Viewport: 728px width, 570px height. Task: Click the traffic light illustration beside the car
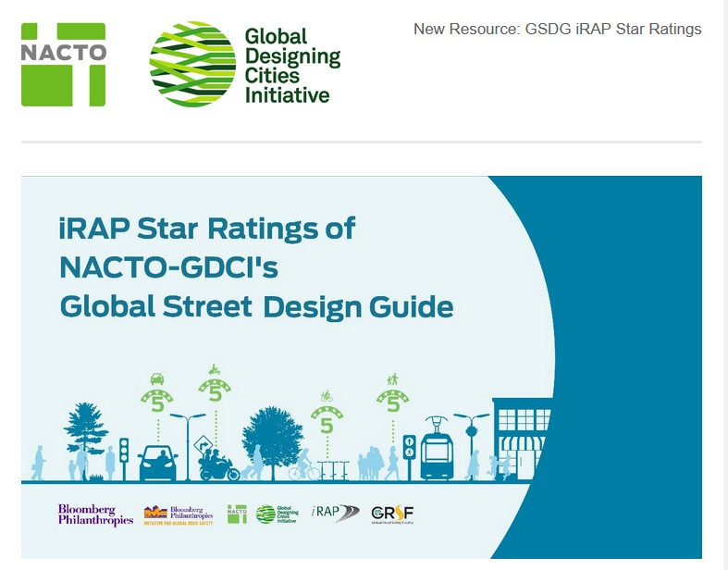click(x=124, y=459)
